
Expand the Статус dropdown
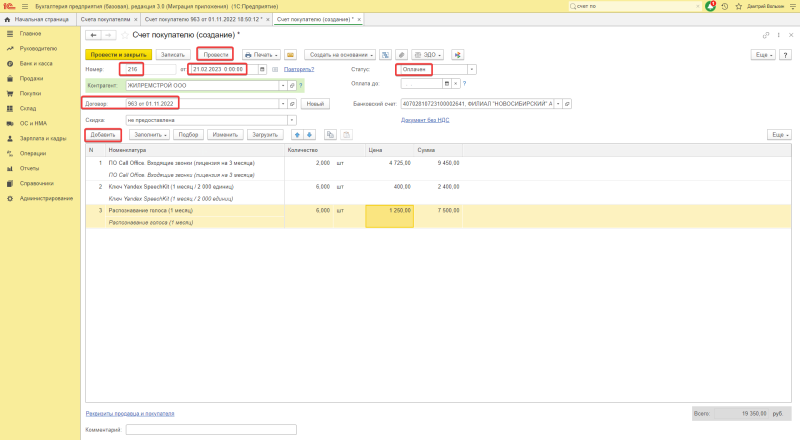pos(471,69)
